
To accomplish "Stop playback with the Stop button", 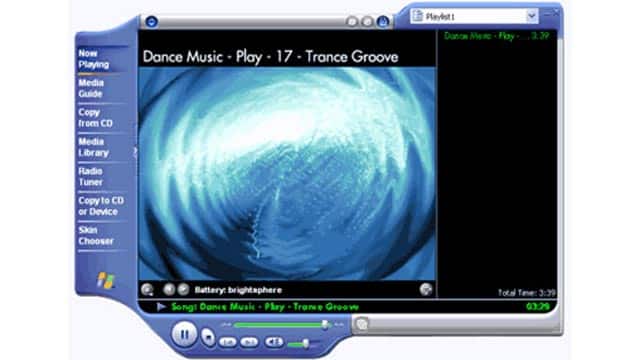I will (x=208, y=337).
